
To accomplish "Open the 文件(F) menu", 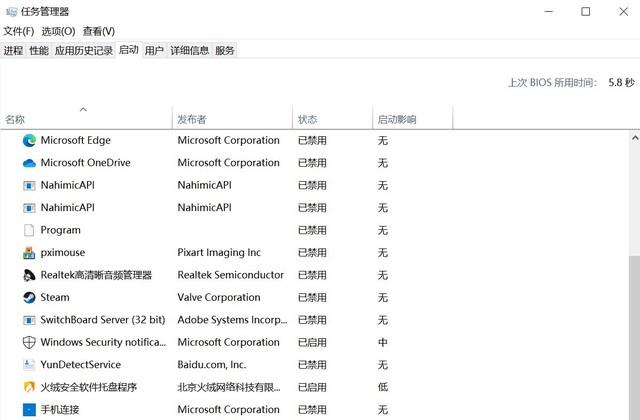I will coord(18,31).
